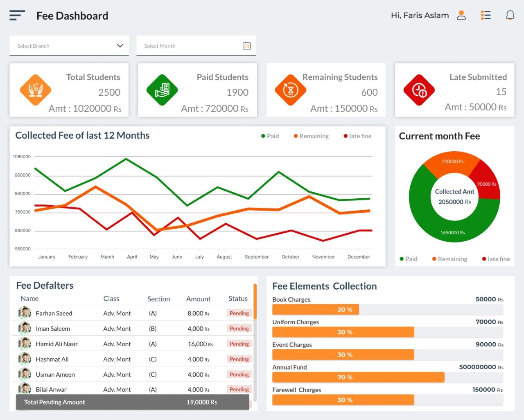Viewport: 524px width, 420px height.
Task: Click the Annual Fund 70 % progress bar
Action: click(358, 377)
